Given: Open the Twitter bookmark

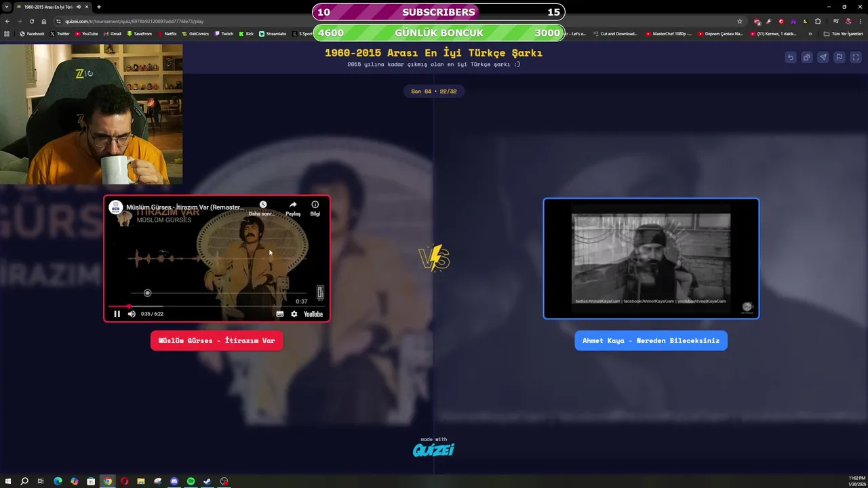Looking at the screenshot, I should 60,33.
